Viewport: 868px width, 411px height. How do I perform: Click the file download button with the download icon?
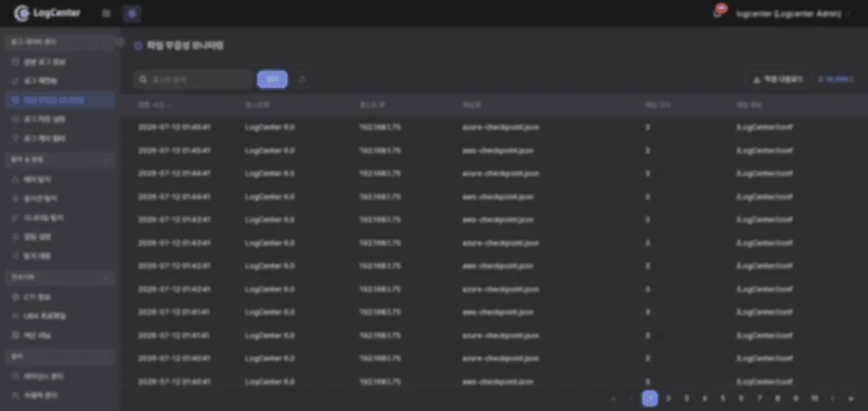point(778,79)
